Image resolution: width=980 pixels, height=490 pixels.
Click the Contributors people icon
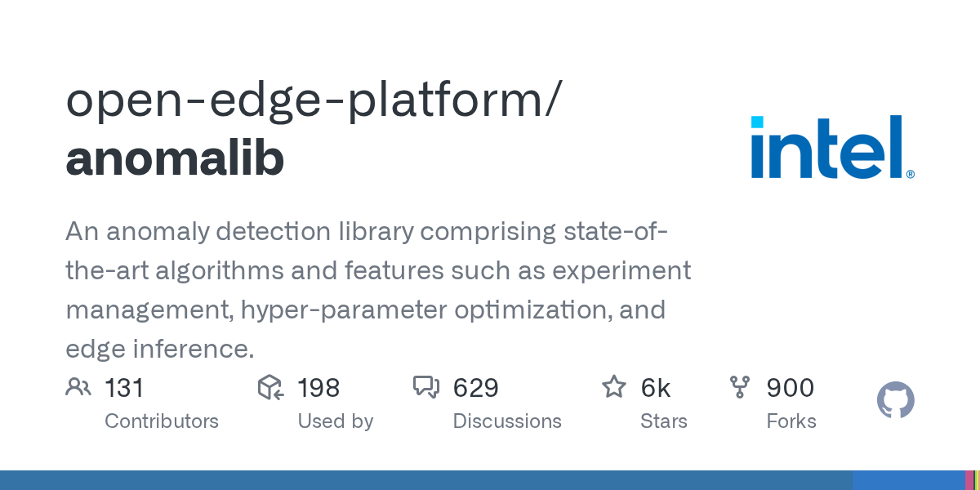tap(78, 387)
